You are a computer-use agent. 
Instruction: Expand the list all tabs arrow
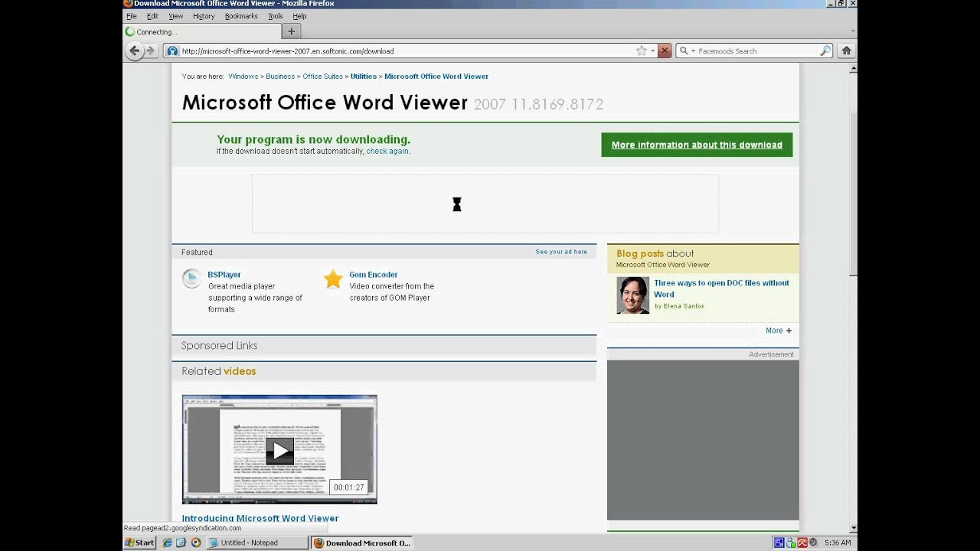coord(853,31)
